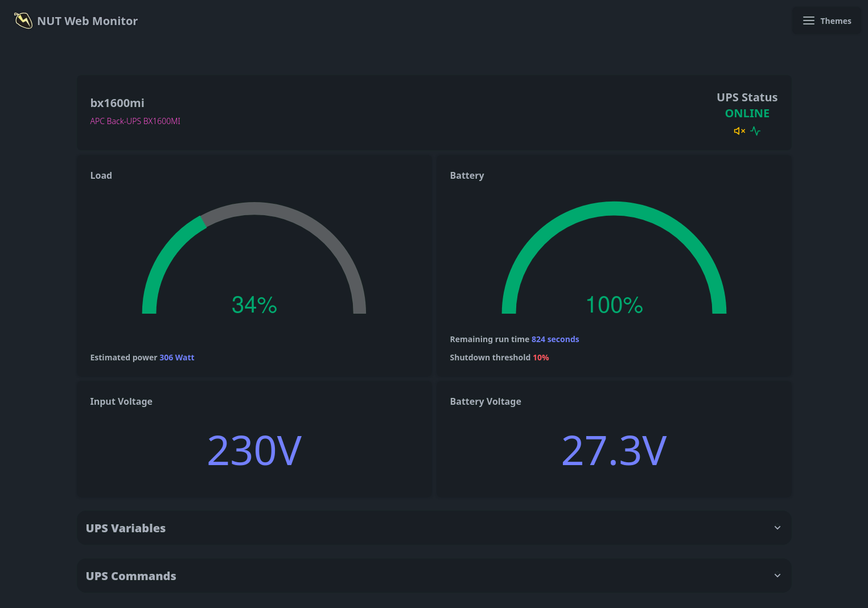Click the APC Back-UPS BX1600MI model text
This screenshot has height=608, width=868.
coord(135,121)
